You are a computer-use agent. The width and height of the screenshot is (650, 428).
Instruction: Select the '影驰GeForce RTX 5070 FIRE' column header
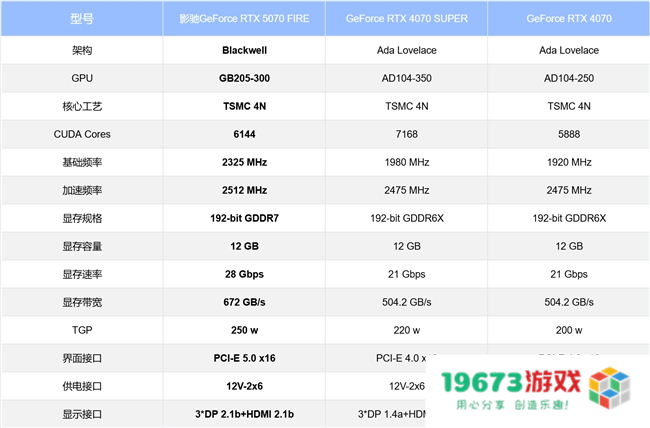point(244,19)
